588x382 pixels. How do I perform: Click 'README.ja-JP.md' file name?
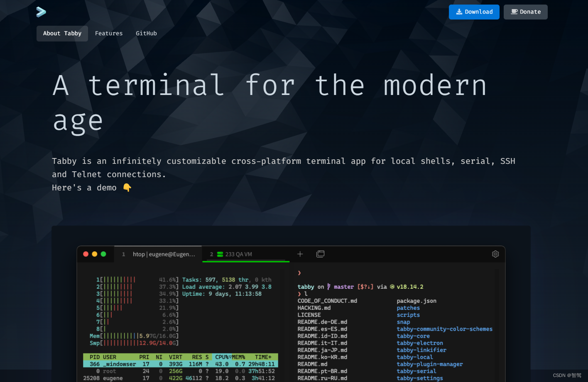click(322, 350)
